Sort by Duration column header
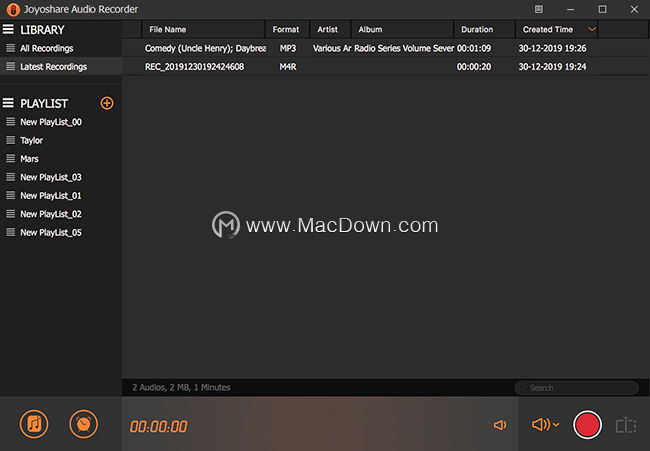 point(484,29)
